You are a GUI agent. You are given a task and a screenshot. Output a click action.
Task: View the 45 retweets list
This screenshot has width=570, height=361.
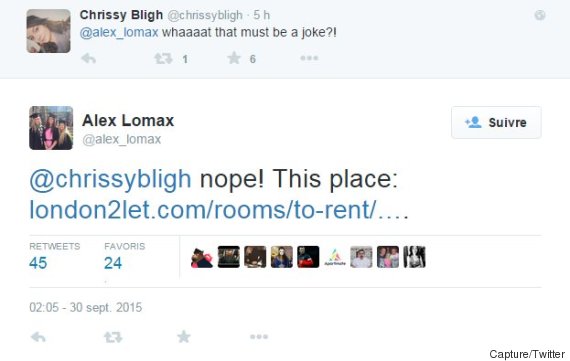tap(55, 256)
